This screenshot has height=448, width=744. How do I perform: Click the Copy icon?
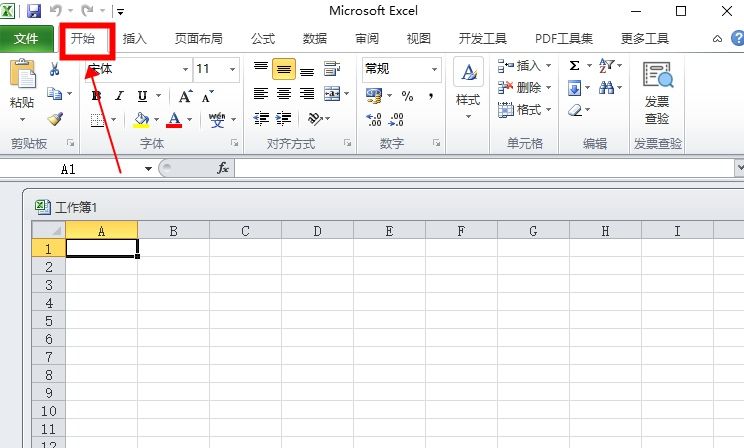(x=54, y=93)
